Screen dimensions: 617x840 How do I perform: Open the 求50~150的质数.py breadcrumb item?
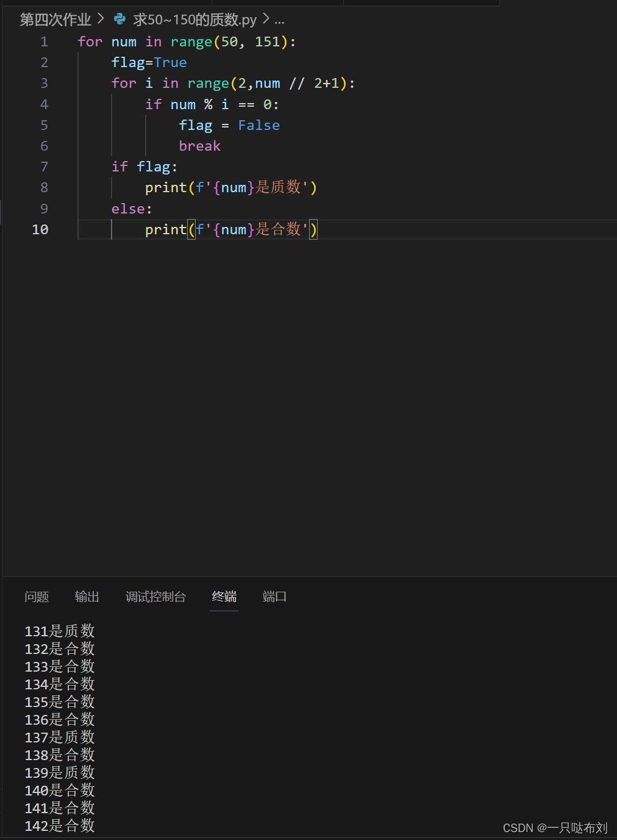[x=195, y=20]
